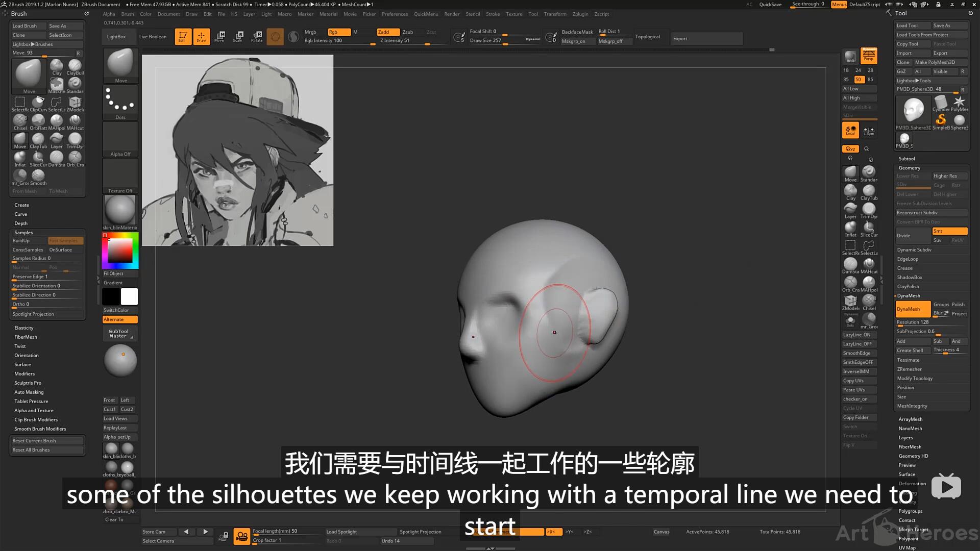Collapse the Geometry section in Tool palette
Image resolution: width=980 pixels, height=551 pixels.
pyautogui.click(x=910, y=168)
